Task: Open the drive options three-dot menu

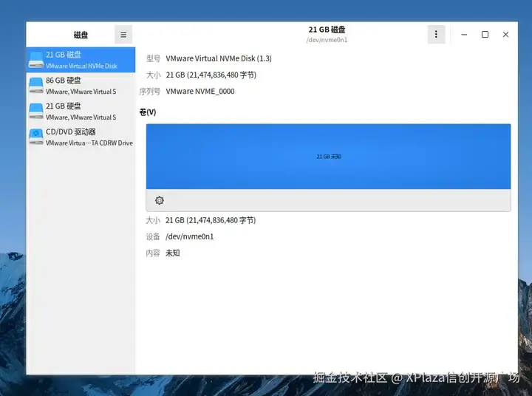Action: (x=436, y=34)
